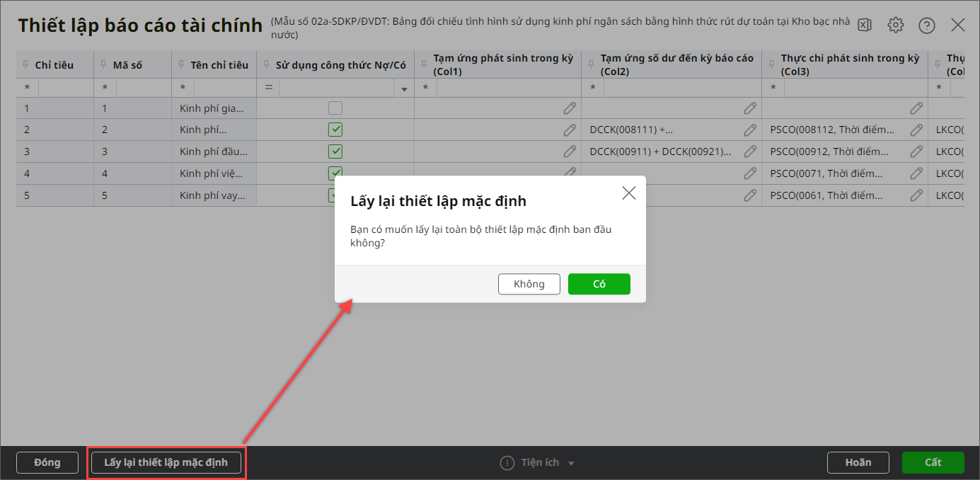This screenshot has width=980, height=480.
Task: Select the Kinh phí vay... cell
Action: (214, 195)
